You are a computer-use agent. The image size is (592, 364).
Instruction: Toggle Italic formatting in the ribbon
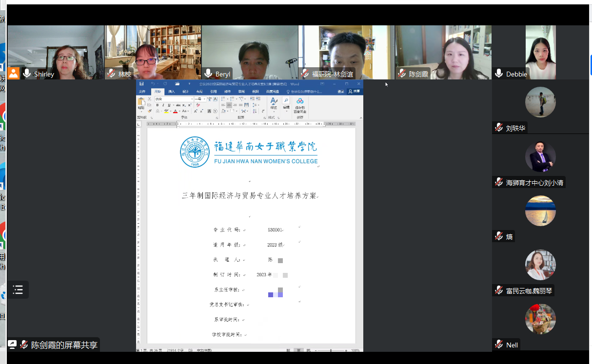coord(163,105)
